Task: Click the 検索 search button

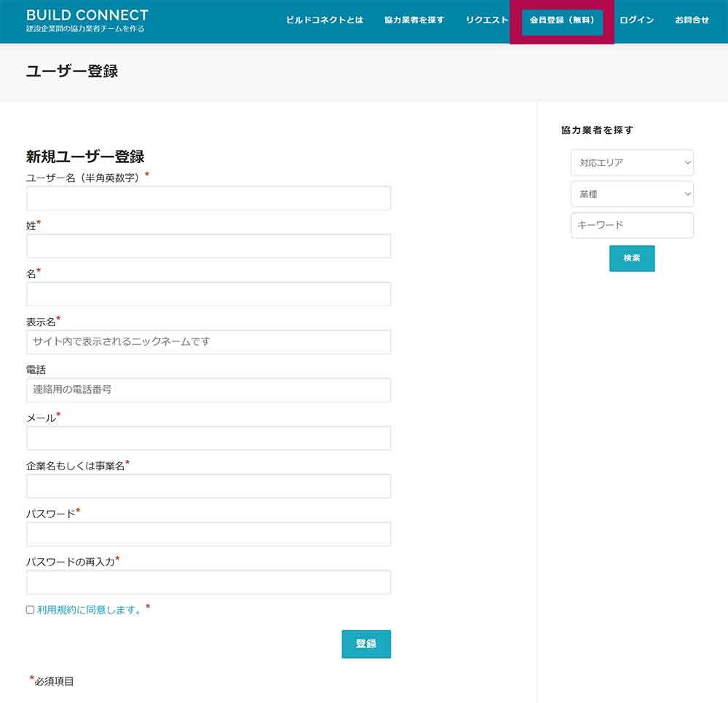Action: tap(631, 258)
